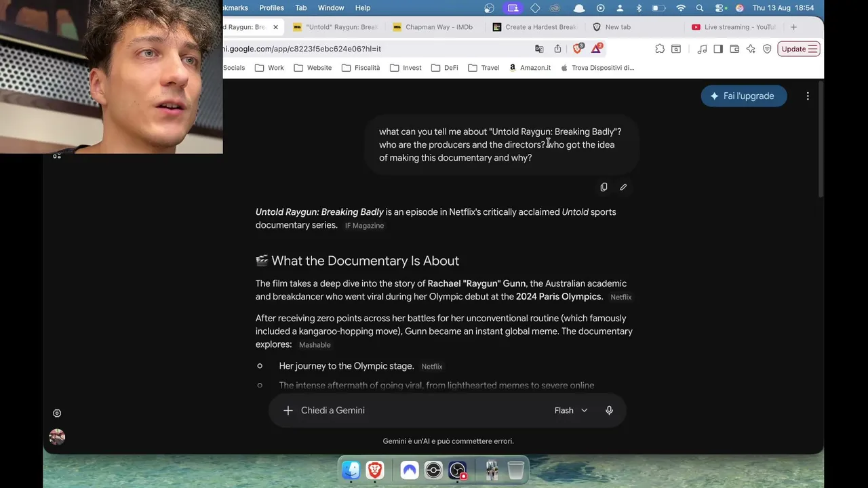This screenshot has height=488, width=868.
Task: Click the share icon in address bar
Action: 557,49
